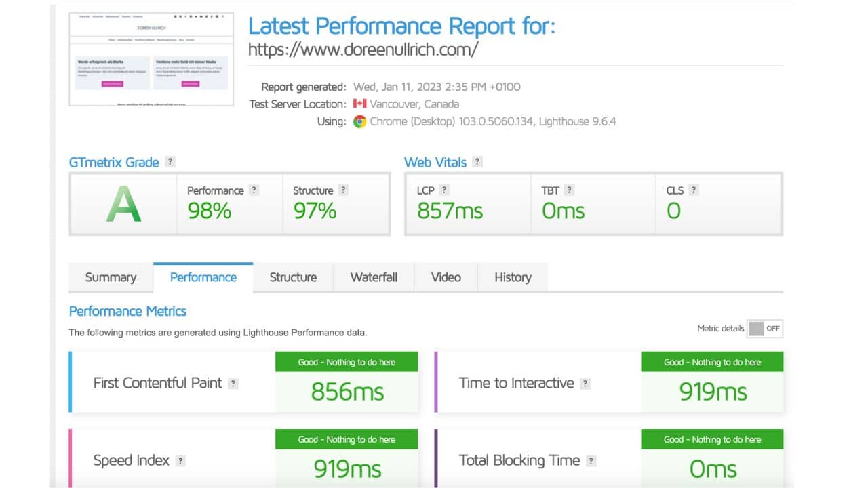Click the 856ms First Contentful Paint value

[x=347, y=391]
